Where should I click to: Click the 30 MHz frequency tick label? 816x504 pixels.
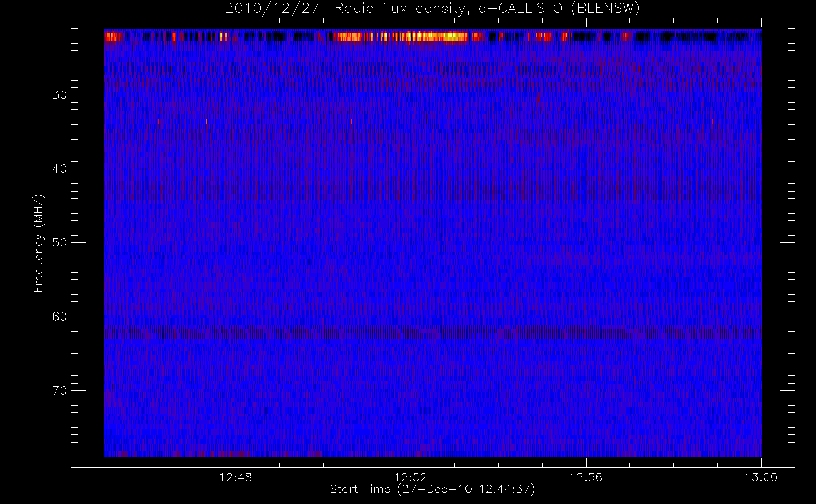coord(60,95)
